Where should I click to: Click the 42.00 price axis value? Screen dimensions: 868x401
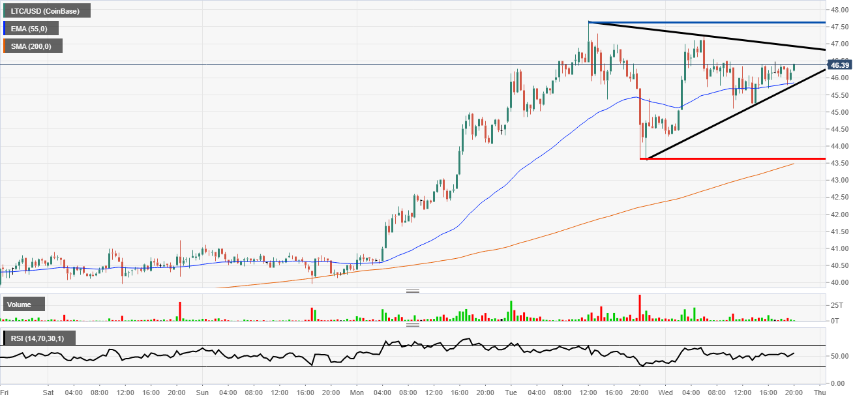840,215
